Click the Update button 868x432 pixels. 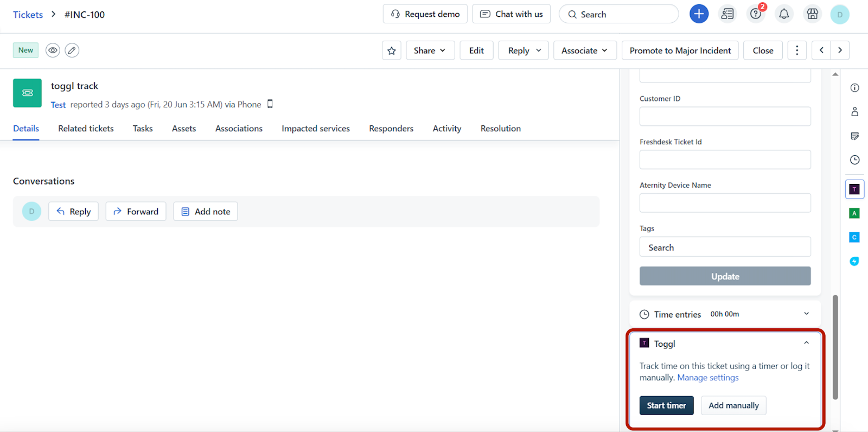(725, 276)
